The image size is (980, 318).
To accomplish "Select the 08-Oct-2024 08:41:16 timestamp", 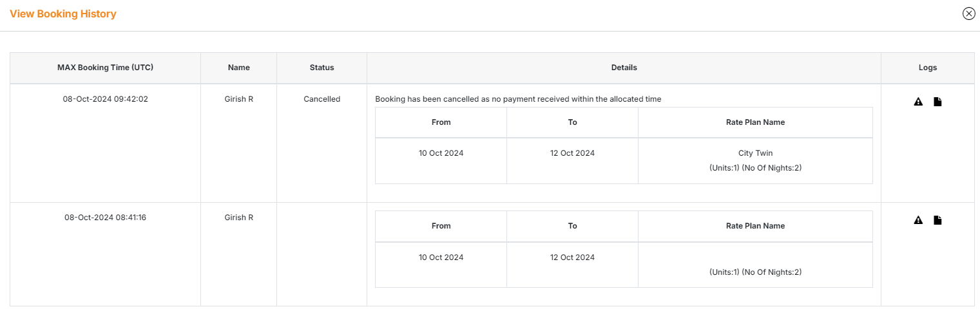I will [x=105, y=218].
